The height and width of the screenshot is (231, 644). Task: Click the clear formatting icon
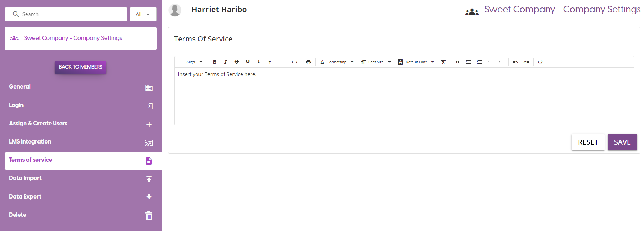pos(443,62)
